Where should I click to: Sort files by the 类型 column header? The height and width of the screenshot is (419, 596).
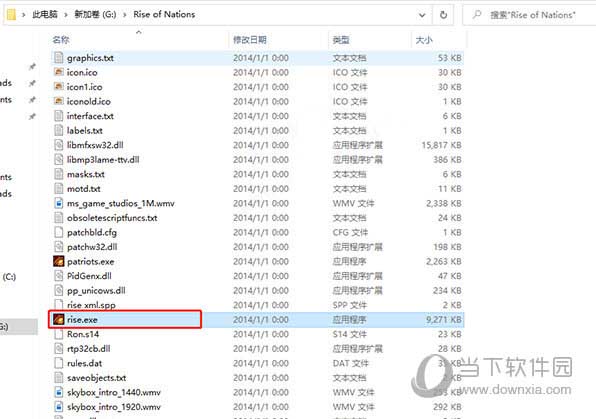point(341,40)
